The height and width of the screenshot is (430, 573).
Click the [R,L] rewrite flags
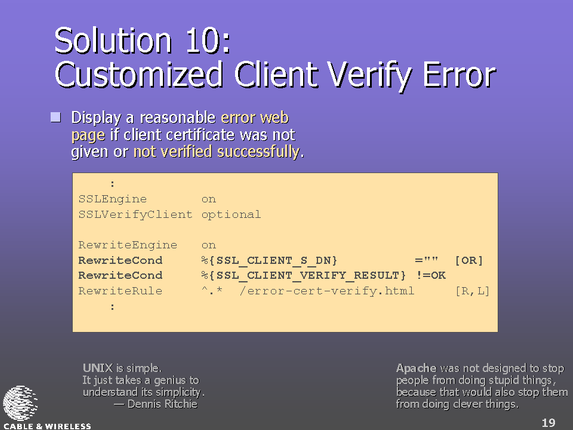472,291
